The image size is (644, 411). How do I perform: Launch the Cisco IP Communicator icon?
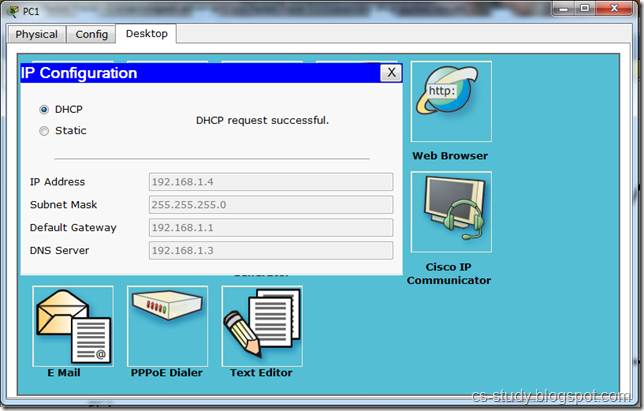coord(451,212)
